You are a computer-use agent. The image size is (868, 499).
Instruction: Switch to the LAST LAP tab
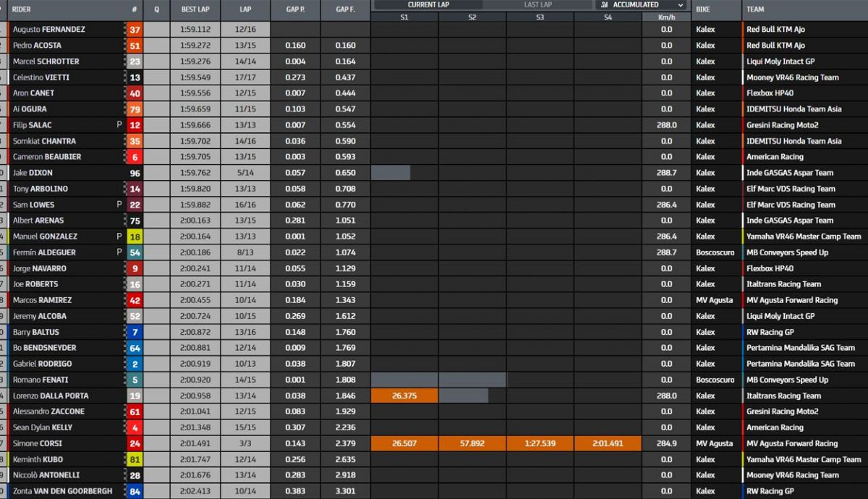[537, 4]
